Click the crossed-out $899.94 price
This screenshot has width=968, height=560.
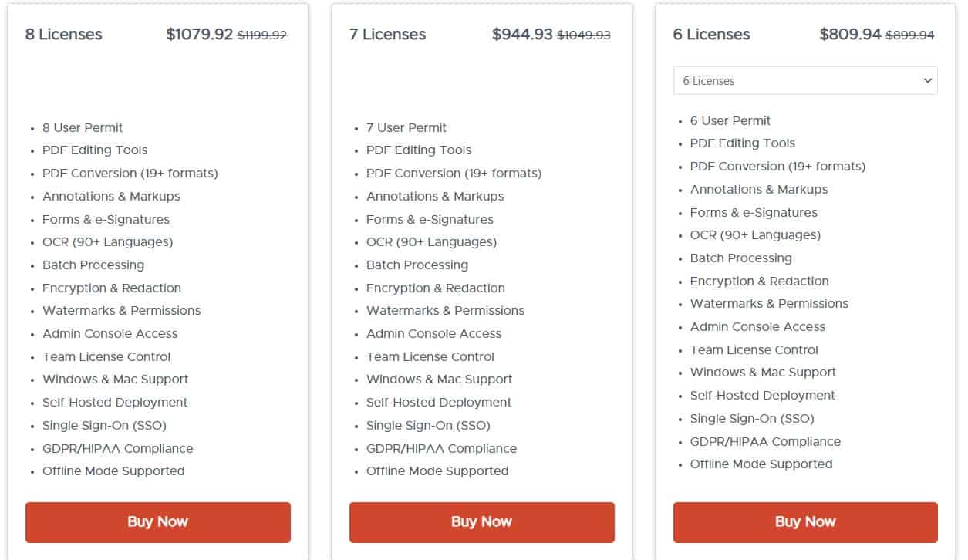coord(910,35)
